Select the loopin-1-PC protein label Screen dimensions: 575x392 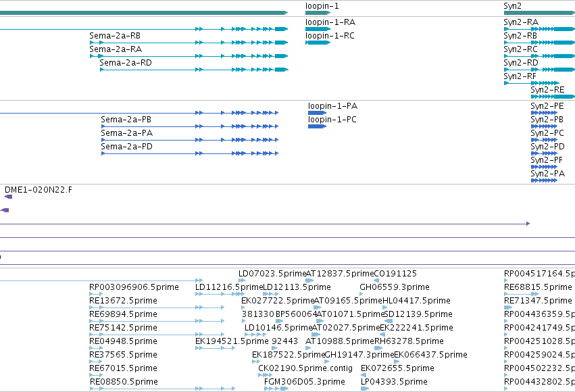(332, 120)
